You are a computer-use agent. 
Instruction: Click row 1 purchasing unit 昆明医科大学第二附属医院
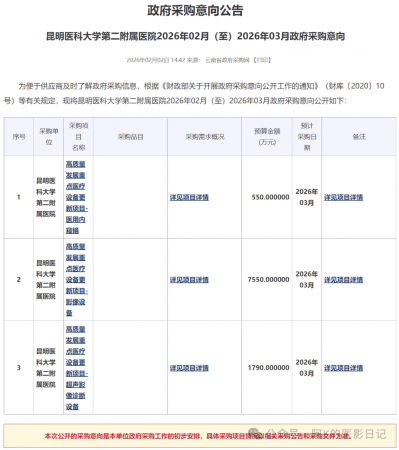[x=46, y=197]
